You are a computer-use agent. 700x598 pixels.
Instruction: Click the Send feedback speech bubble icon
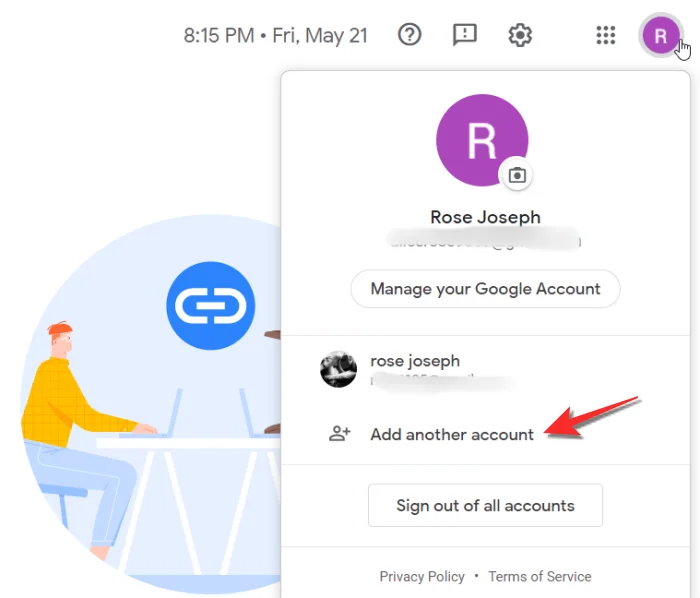[465, 35]
